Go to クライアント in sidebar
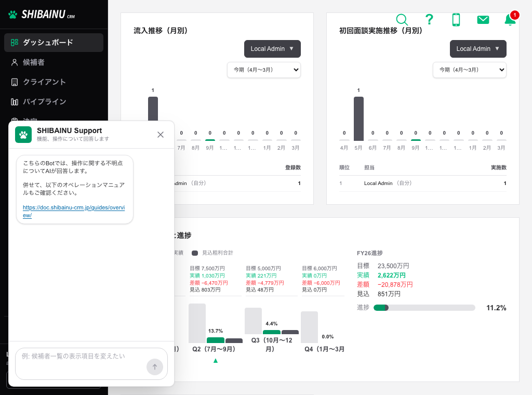Viewport: 532px width, 395px height. [x=54, y=82]
